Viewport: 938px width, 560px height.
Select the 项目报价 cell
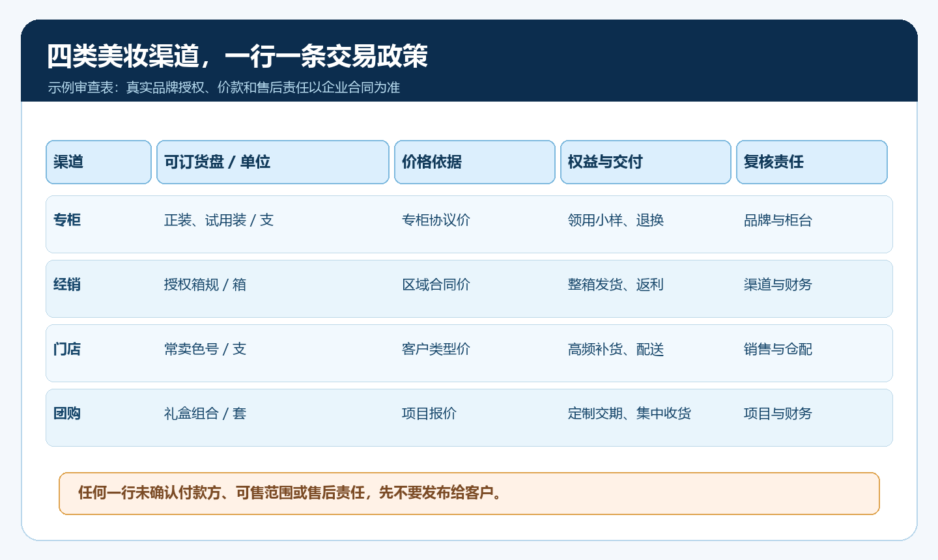pos(429,413)
